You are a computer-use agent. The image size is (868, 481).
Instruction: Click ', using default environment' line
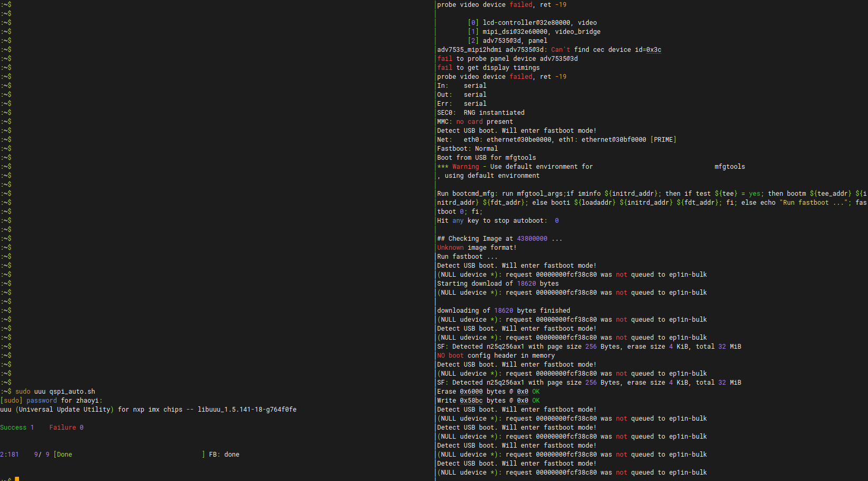point(488,176)
